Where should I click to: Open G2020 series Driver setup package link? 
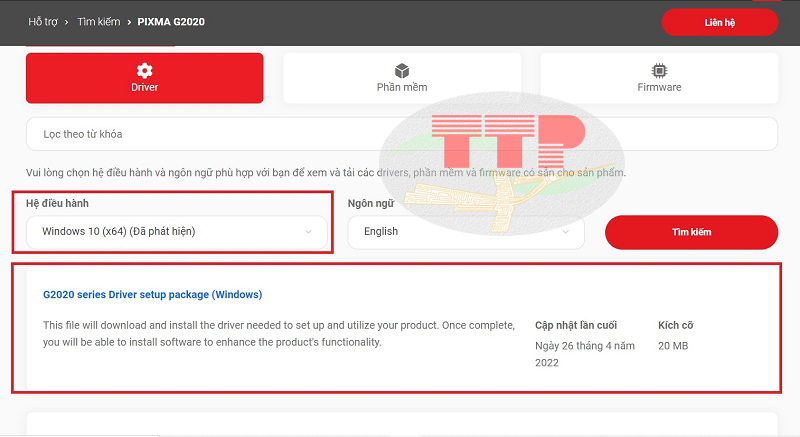pyautogui.click(x=153, y=295)
